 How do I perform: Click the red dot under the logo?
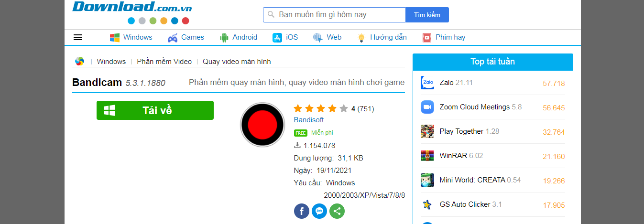[x=186, y=21]
